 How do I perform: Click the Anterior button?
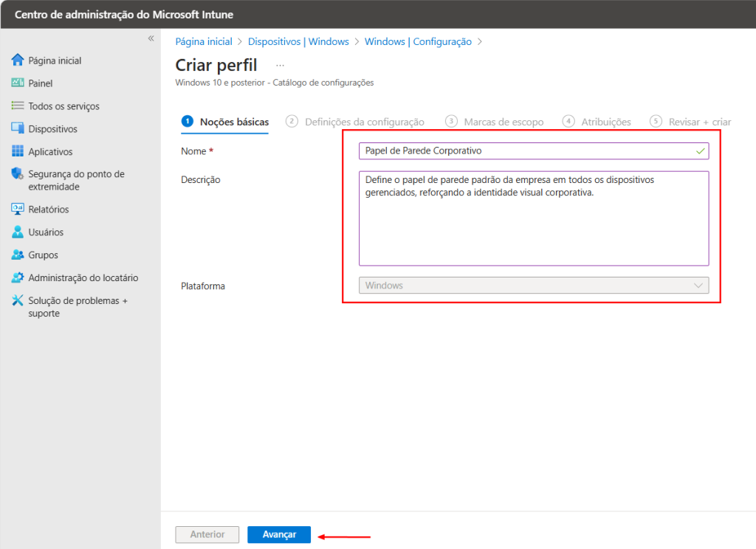click(x=207, y=534)
